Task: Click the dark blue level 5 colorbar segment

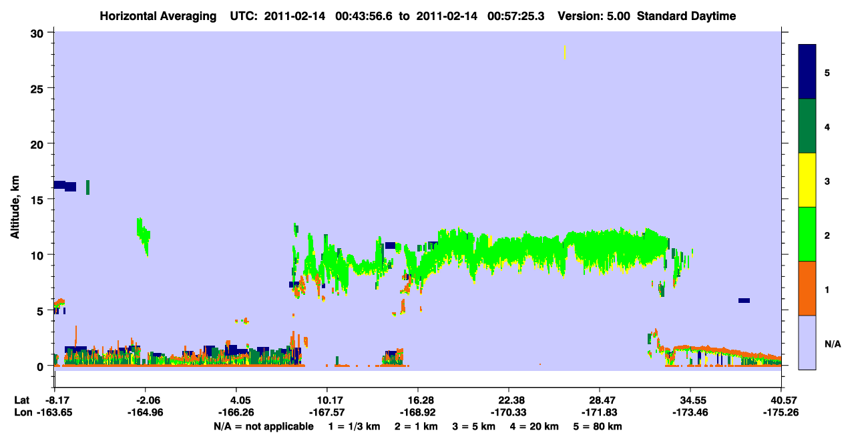Action: 807,72
